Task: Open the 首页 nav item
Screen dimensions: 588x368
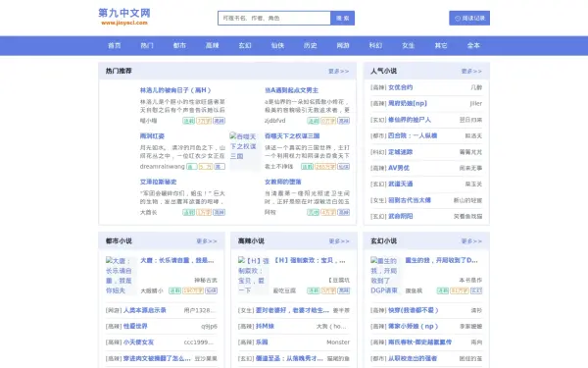Action: [x=115, y=45]
